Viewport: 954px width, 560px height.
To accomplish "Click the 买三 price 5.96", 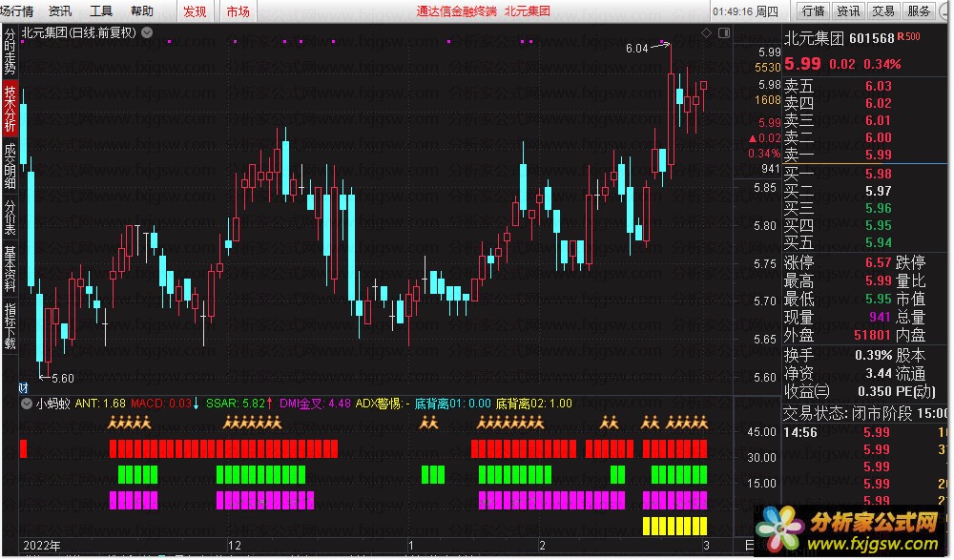I will click(x=878, y=208).
